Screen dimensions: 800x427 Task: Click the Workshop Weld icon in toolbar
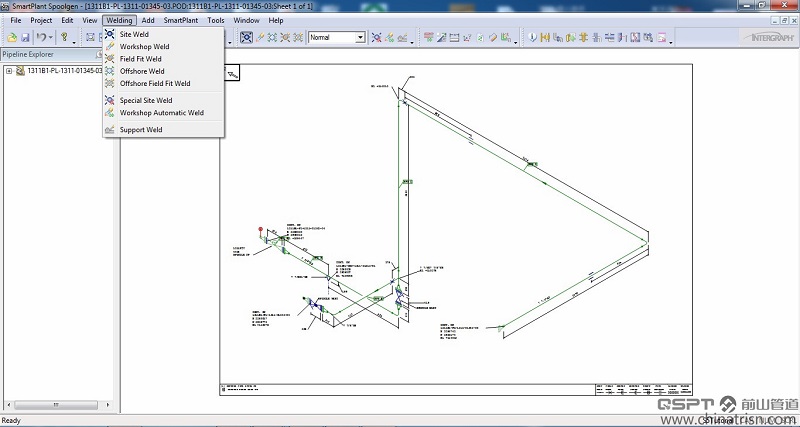[x=260, y=38]
